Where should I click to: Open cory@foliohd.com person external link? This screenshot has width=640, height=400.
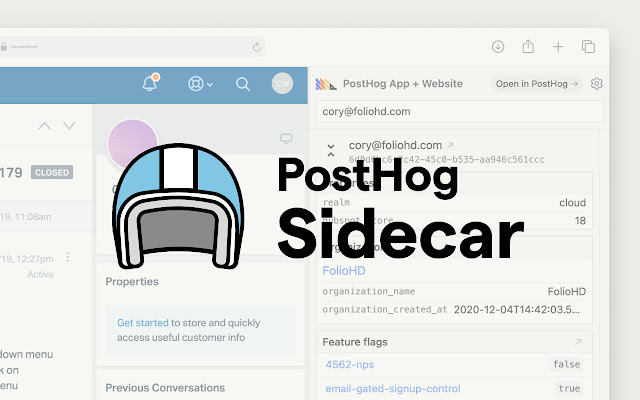(x=450, y=145)
